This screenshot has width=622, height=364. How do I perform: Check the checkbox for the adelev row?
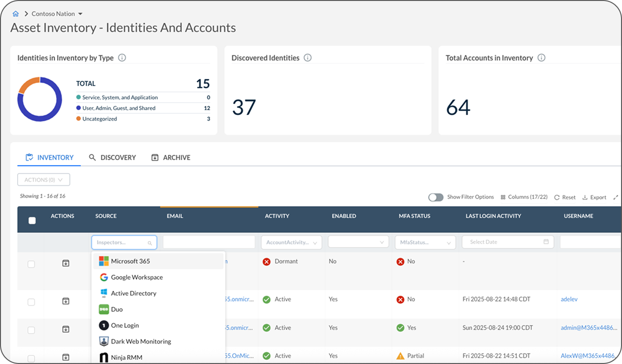(31, 302)
